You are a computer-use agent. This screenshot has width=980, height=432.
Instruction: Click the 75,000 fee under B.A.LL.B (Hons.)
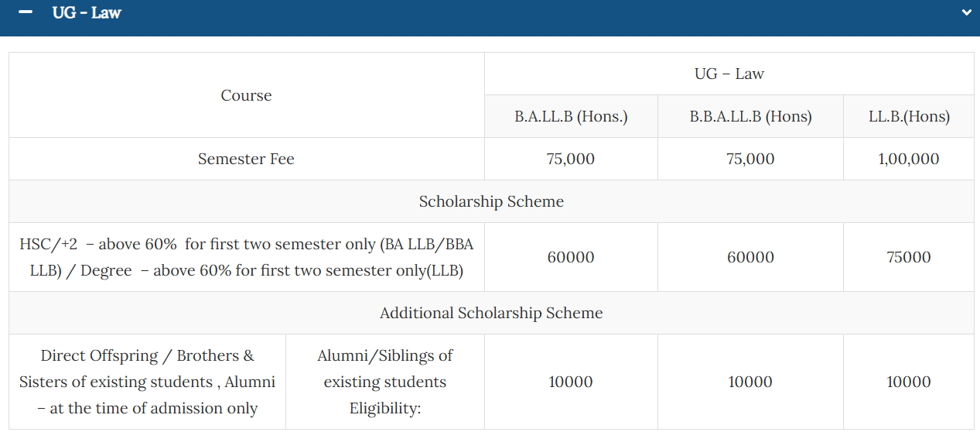[x=571, y=159]
